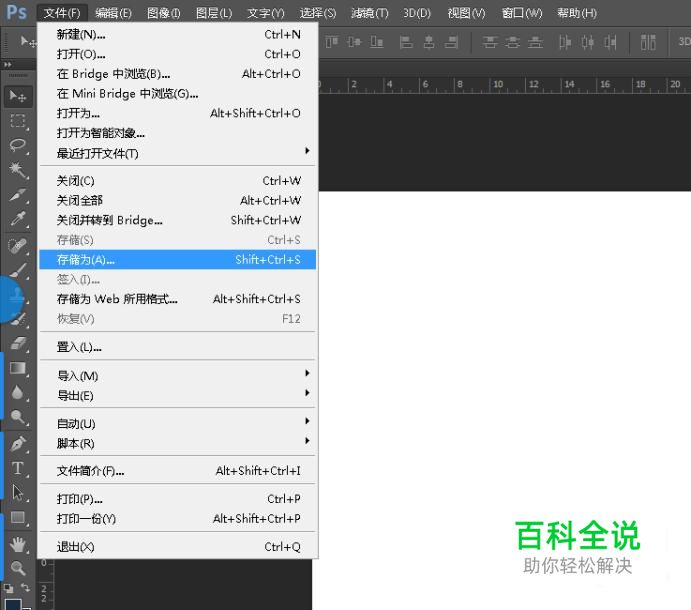Choose 退出(X) menu entry
Screen dimensions: 691x610
[178, 547]
